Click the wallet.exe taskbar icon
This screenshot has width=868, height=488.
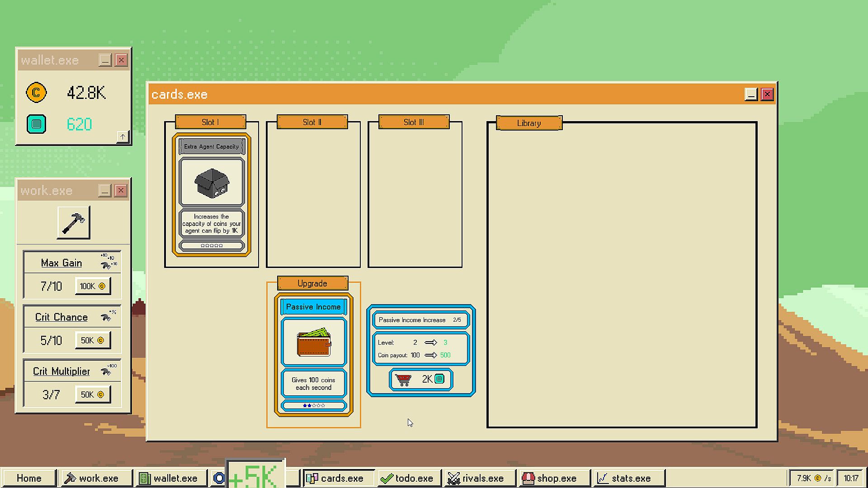click(x=144, y=478)
